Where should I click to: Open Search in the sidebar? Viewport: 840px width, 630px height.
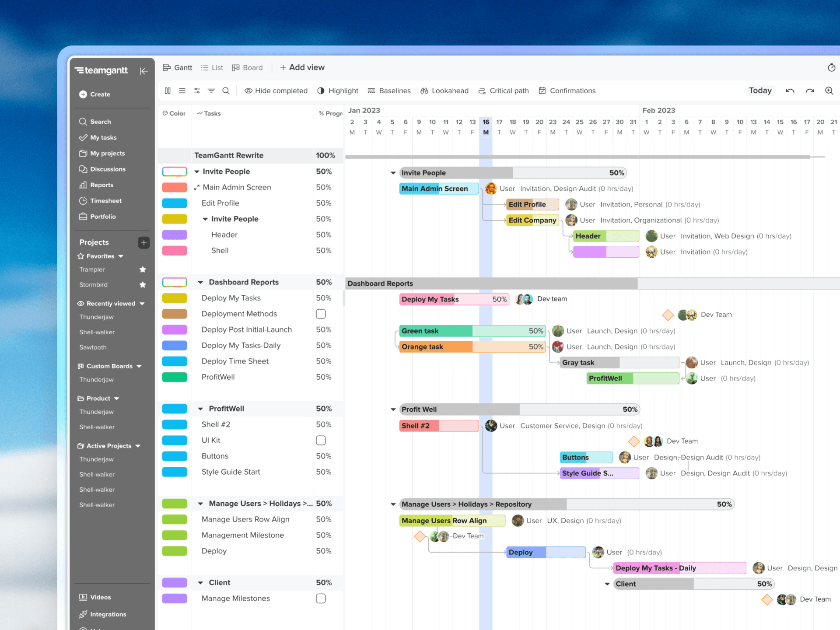95,122
